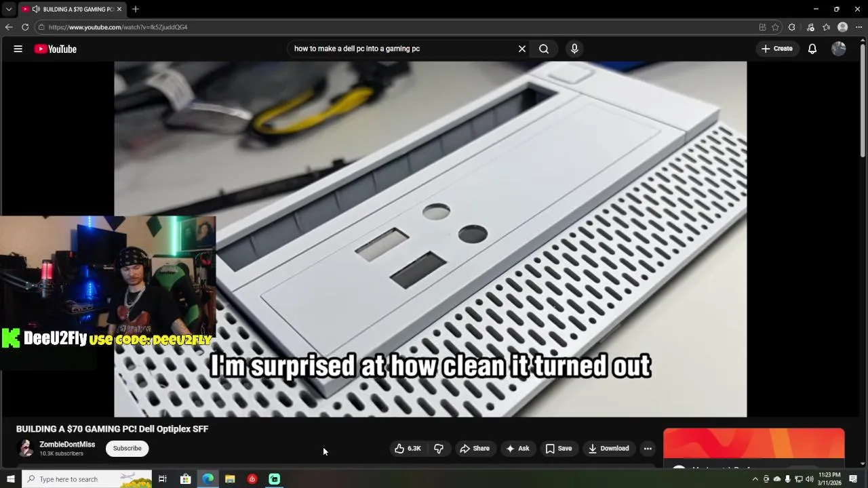Open the Windows notification center icon
Screen dimensions: 868x488
click(853, 479)
